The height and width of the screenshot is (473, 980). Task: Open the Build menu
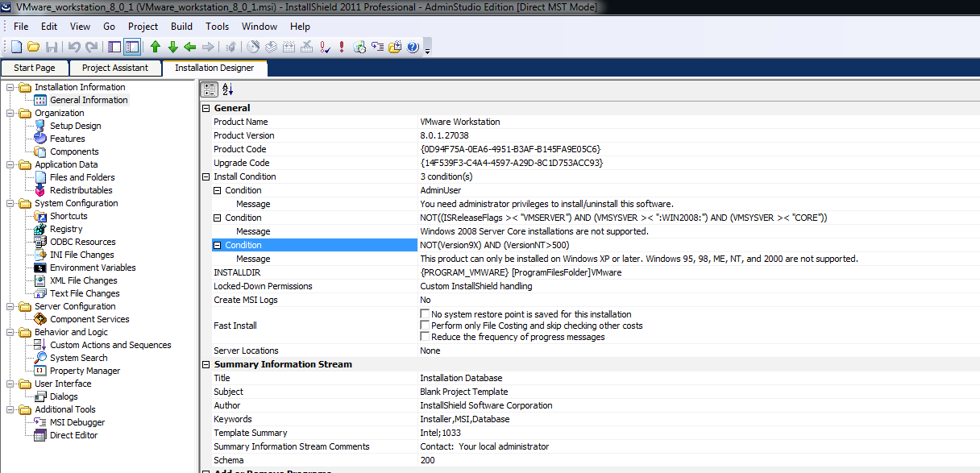coord(182,27)
